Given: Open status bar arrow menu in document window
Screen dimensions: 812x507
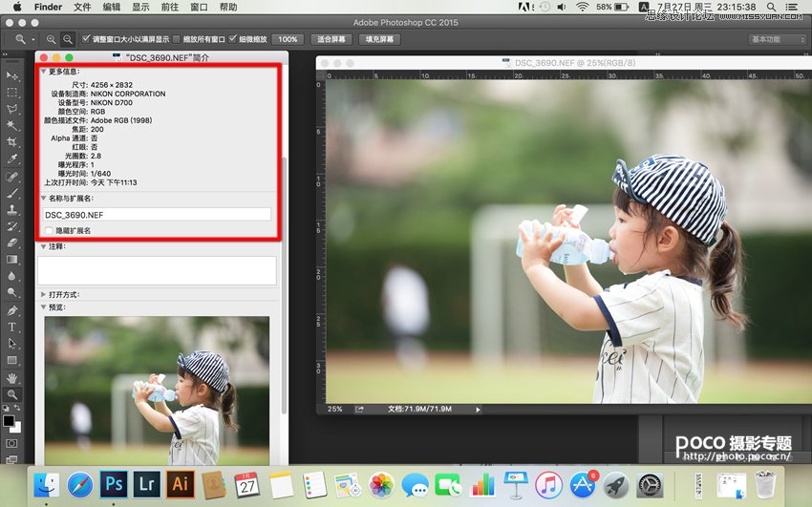Looking at the screenshot, I should 478,410.
